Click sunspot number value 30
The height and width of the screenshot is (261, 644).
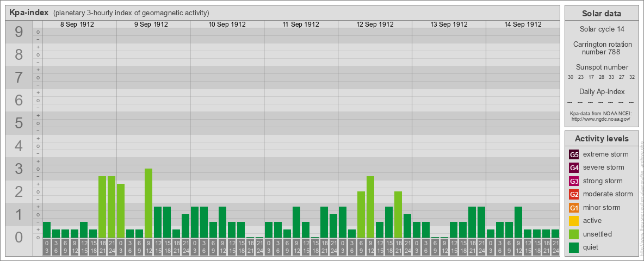(571, 77)
